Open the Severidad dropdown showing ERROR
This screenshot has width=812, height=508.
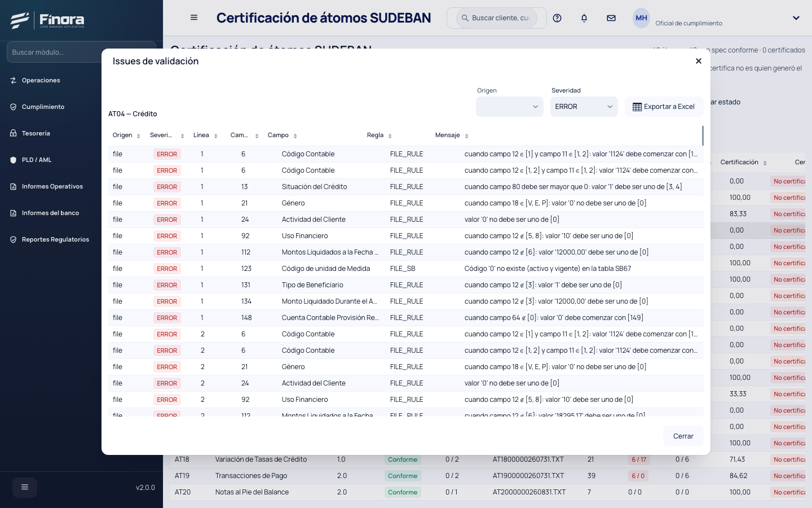coord(584,107)
